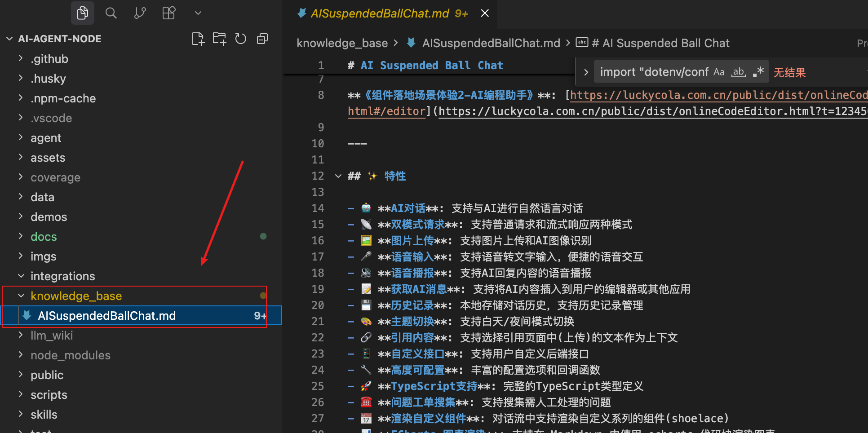
Task: Select AISuspendedBallChat.md in the file tree
Action: click(141, 316)
